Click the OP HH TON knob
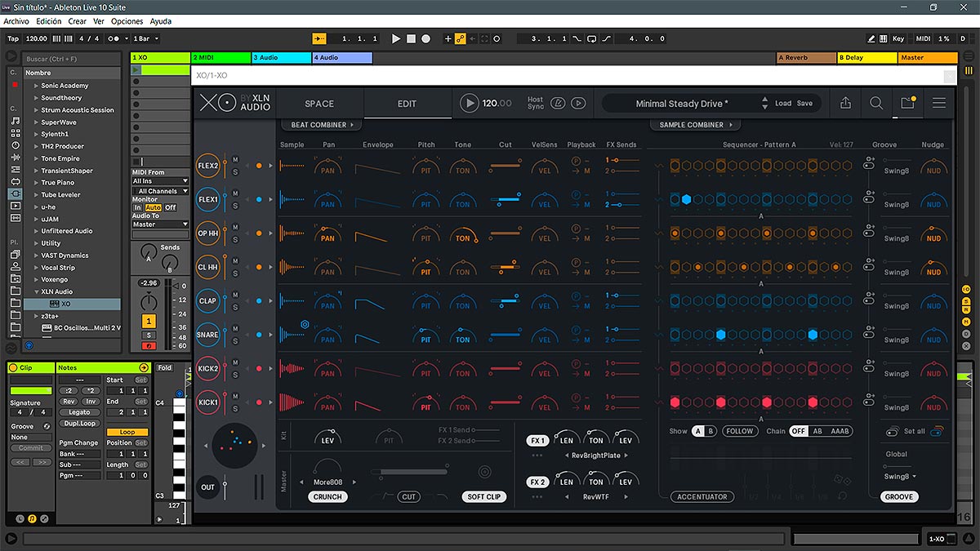 463,236
